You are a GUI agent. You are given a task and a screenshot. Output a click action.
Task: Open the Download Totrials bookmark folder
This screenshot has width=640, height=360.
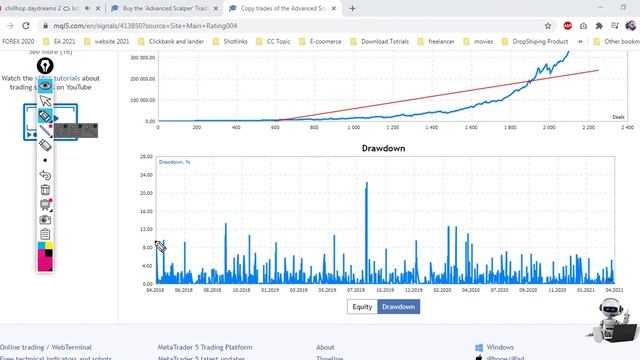[380, 42]
